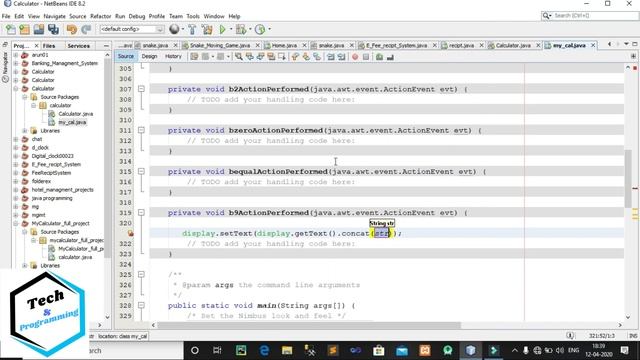This screenshot has width=640, height=360.
Task: Open the Run Project dropdown arrow
Action: point(231,29)
